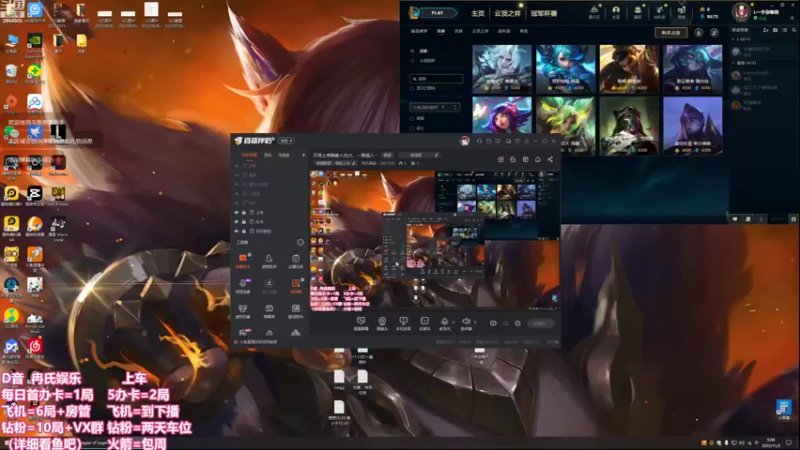
Task: Open the calculator icon on desktop right side
Action: click(x=784, y=409)
